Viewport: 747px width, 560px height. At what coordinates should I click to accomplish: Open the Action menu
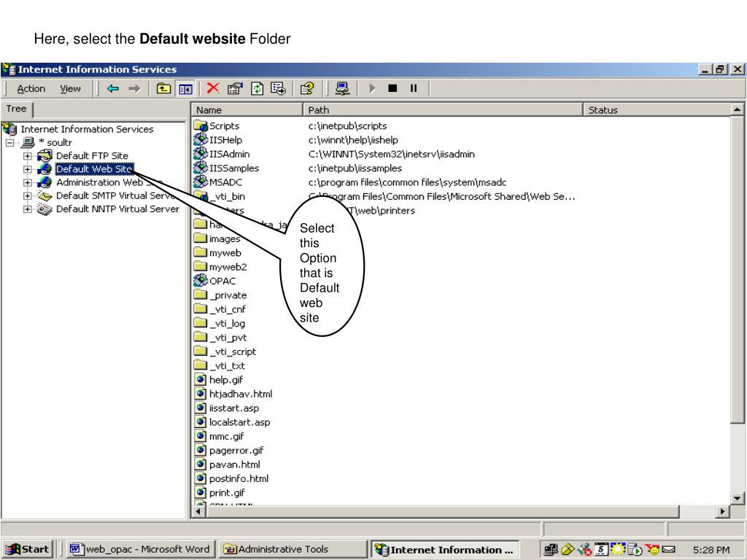tap(31, 88)
